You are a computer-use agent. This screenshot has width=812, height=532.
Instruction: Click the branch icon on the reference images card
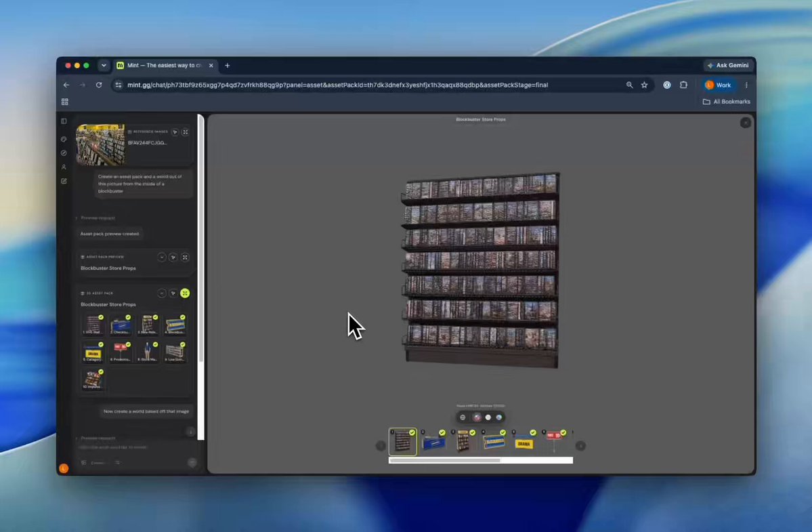175,132
